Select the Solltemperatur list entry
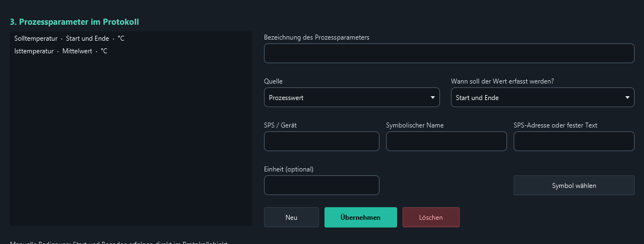The height and width of the screenshot is (244, 644). pyautogui.click(x=130, y=38)
